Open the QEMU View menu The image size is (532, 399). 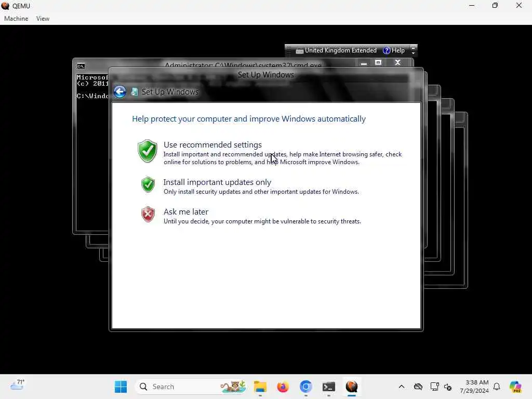[43, 19]
